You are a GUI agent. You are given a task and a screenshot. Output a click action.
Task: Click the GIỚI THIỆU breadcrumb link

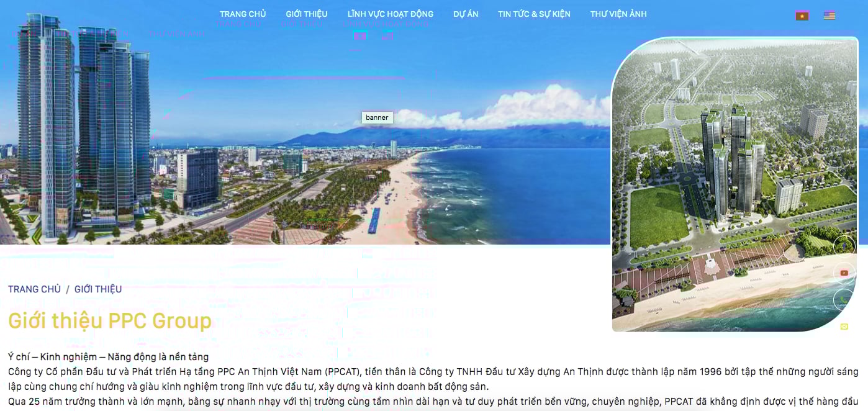pos(98,289)
